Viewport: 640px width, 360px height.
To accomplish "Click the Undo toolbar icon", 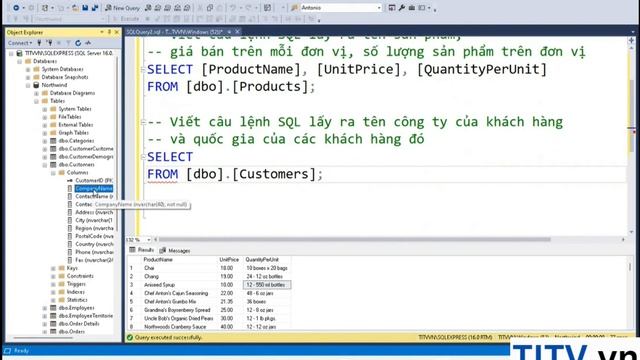I will click(x=232, y=8).
